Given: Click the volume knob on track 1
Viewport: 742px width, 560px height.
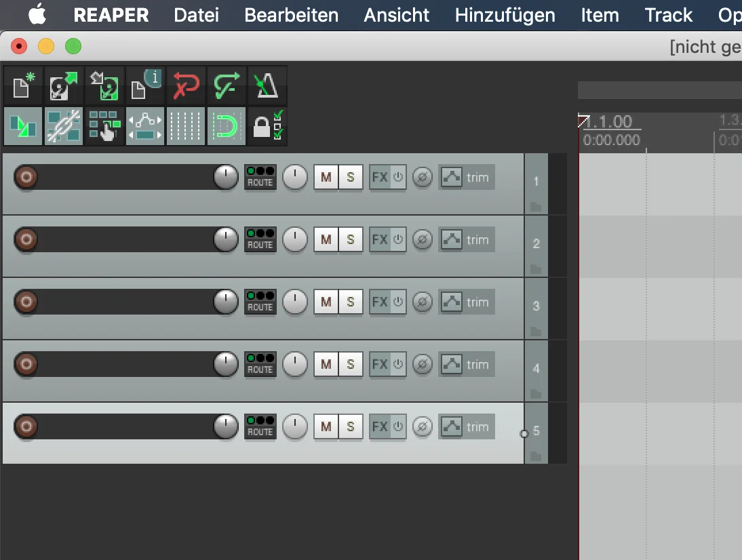Looking at the screenshot, I should point(227,178).
